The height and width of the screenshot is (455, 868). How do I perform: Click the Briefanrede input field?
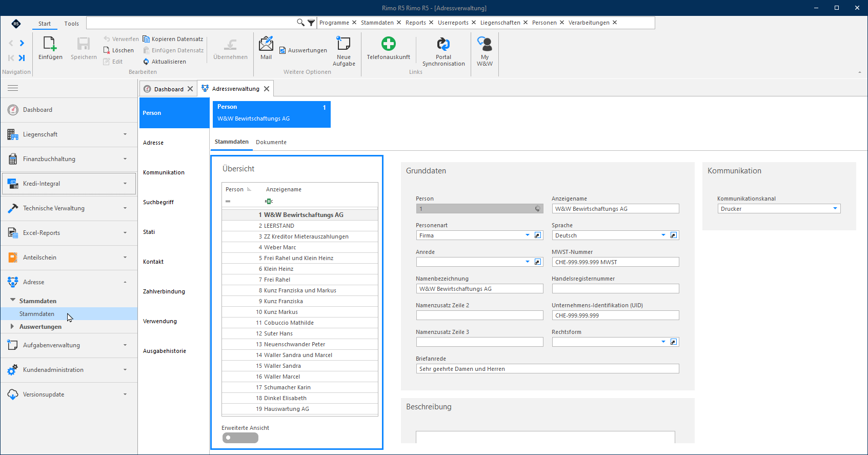coord(548,369)
